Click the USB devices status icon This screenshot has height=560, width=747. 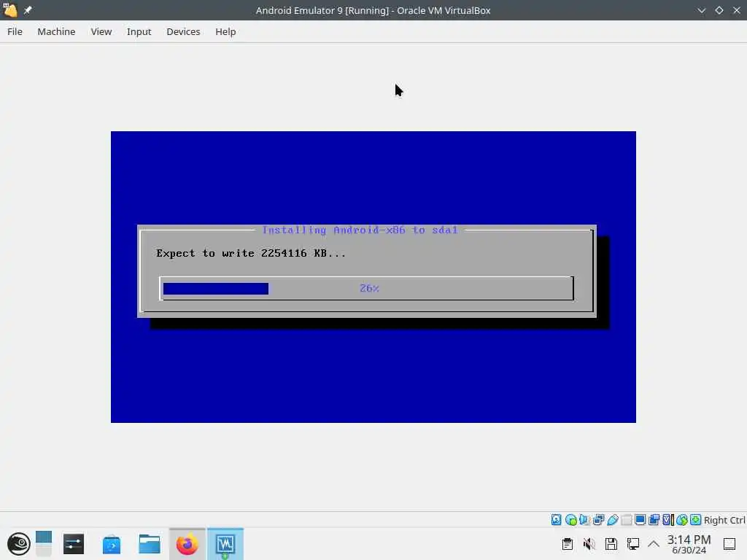click(x=613, y=519)
